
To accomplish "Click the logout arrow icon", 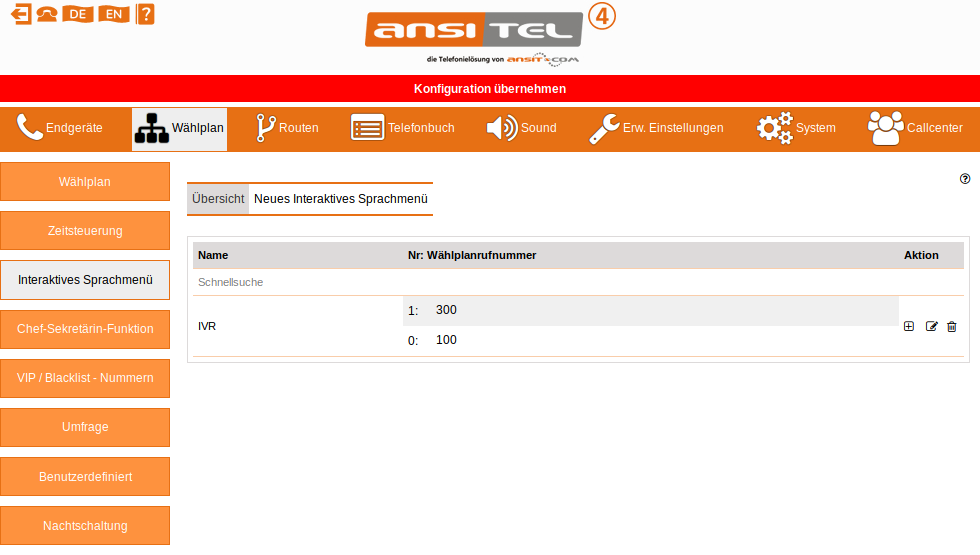I will pos(20,14).
